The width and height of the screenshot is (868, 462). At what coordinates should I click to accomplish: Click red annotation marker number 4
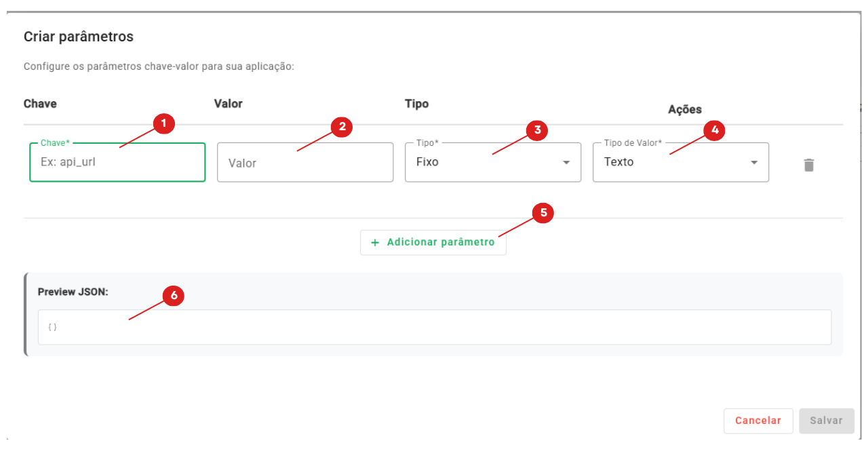click(714, 131)
